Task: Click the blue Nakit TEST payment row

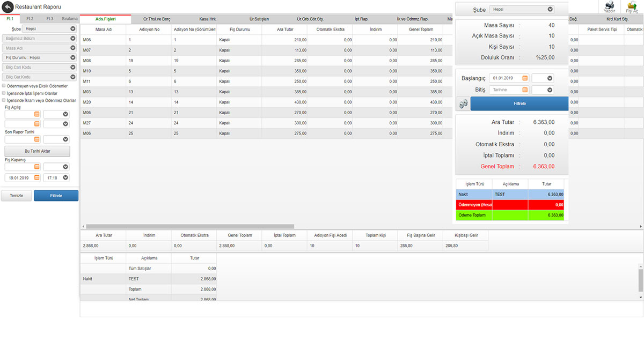Action: pos(510,194)
